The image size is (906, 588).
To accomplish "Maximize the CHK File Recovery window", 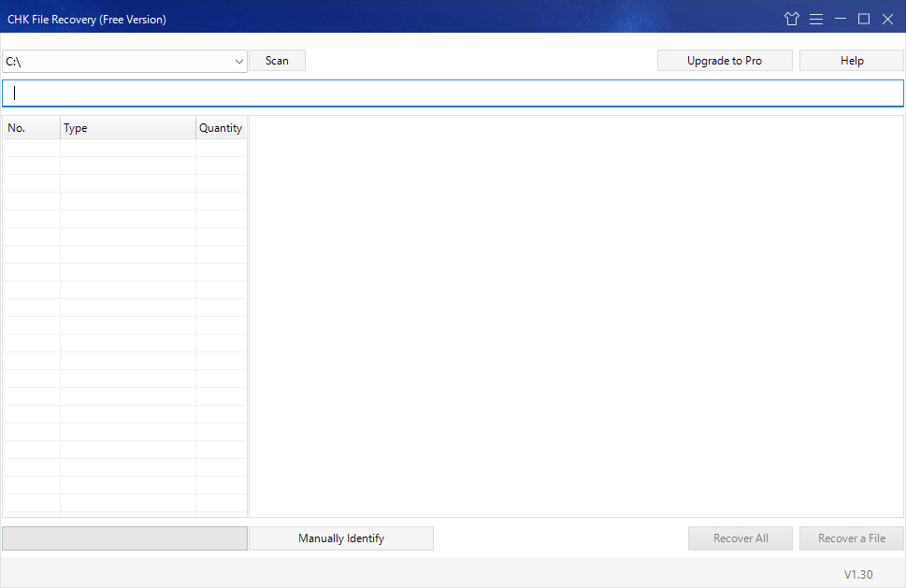I will click(x=864, y=19).
